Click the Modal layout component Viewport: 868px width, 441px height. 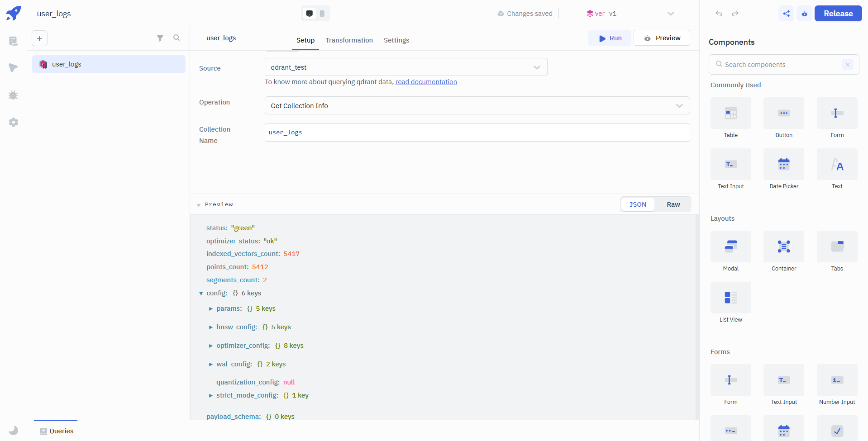(730, 247)
